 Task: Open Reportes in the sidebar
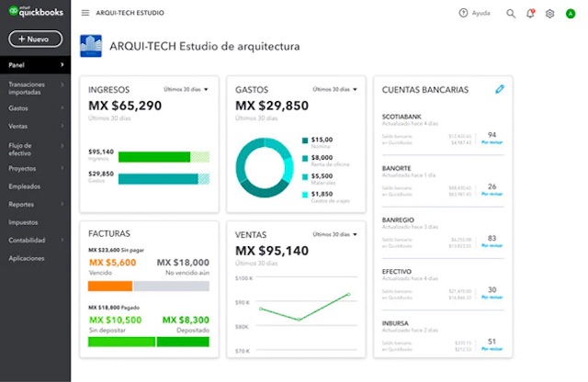21,204
